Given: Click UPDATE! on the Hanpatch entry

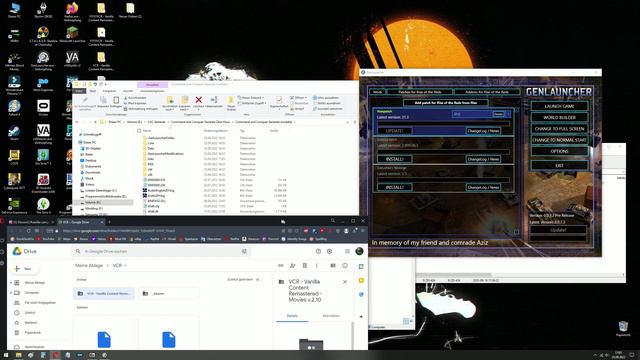Looking at the screenshot, I should [394, 131].
